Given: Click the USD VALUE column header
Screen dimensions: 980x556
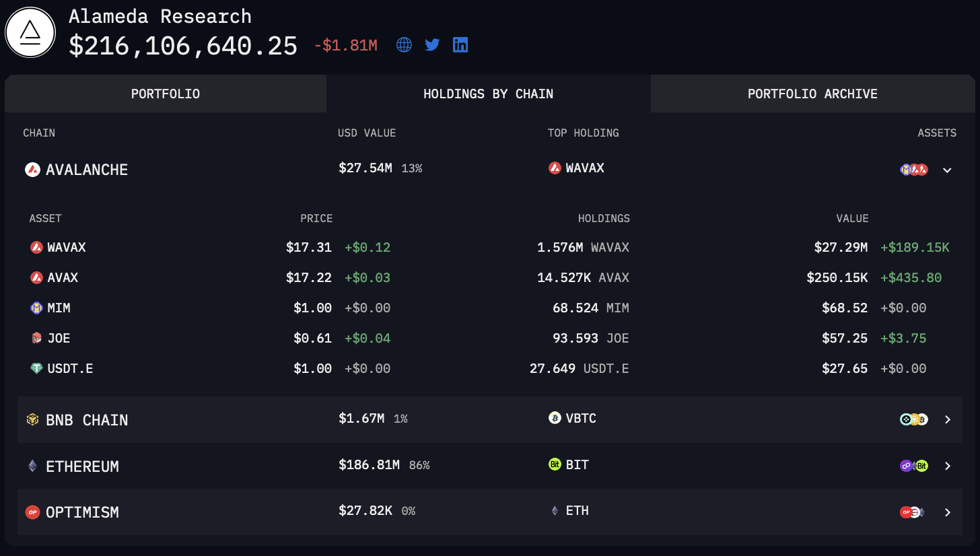Looking at the screenshot, I should pyautogui.click(x=367, y=133).
